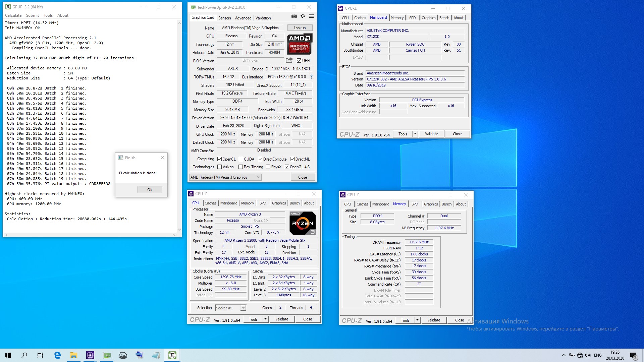Click GPUPI vertical scrollbar down arrow

(x=179, y=230)
